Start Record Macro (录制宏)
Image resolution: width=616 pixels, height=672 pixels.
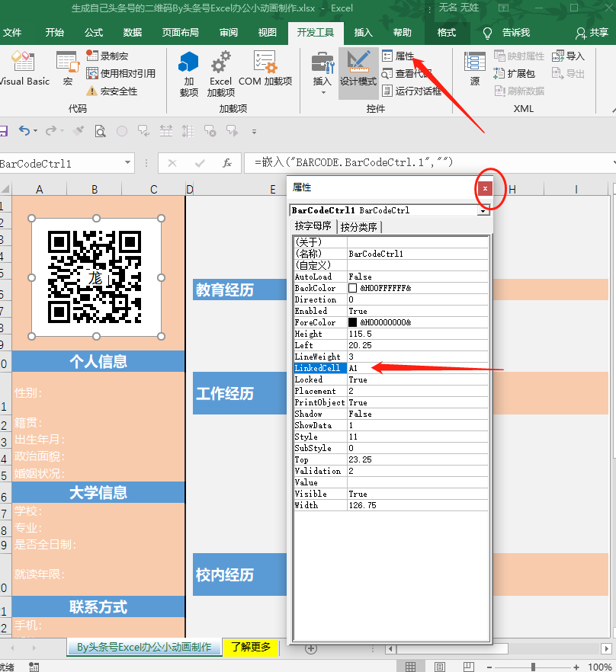(x=107, y=56)
